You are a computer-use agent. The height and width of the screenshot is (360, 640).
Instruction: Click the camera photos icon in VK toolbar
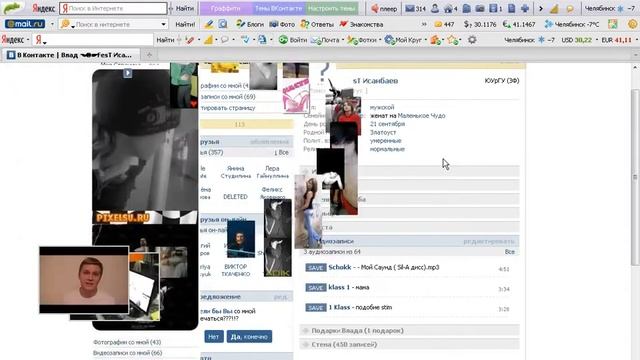tap(480, 8)
